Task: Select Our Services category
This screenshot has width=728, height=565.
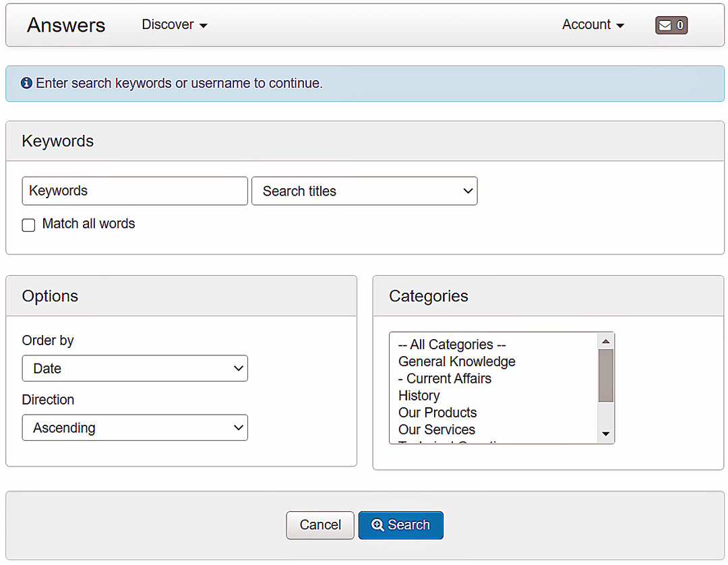Action: point(436,429)
